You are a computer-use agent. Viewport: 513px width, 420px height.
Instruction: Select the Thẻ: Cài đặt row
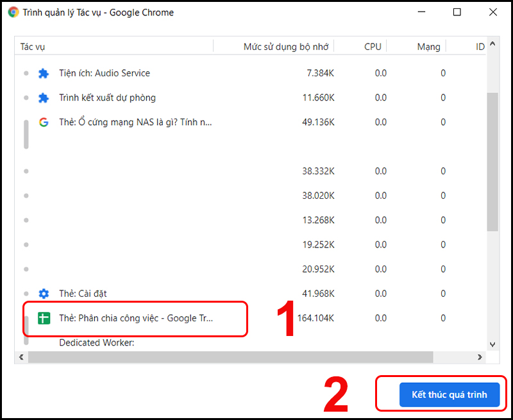point(250,294)
